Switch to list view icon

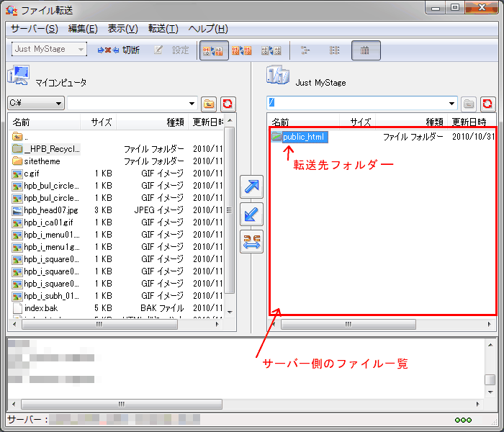click(334, 50)
